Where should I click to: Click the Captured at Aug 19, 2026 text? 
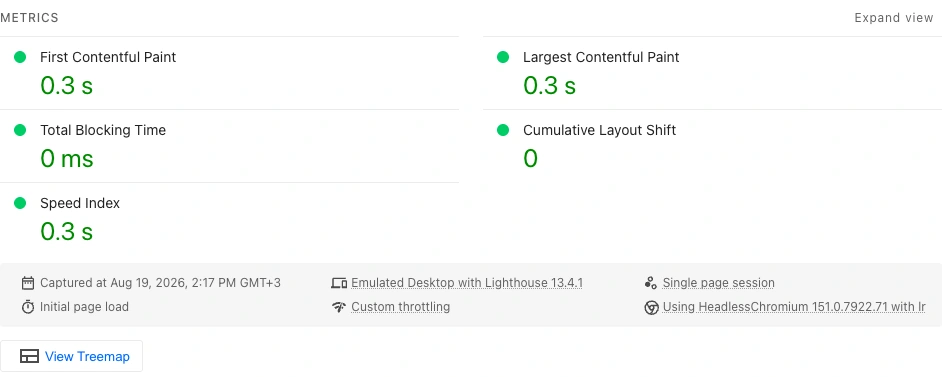point(160,283)
